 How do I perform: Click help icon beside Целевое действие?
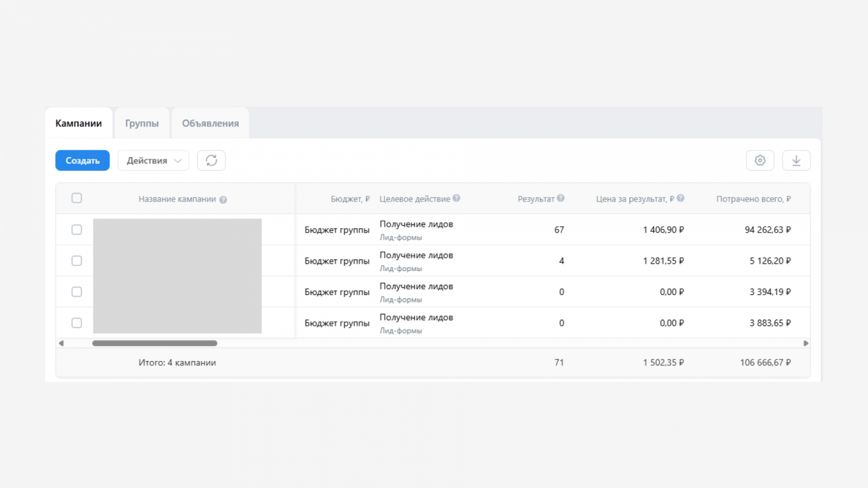(x=456, y=198)
